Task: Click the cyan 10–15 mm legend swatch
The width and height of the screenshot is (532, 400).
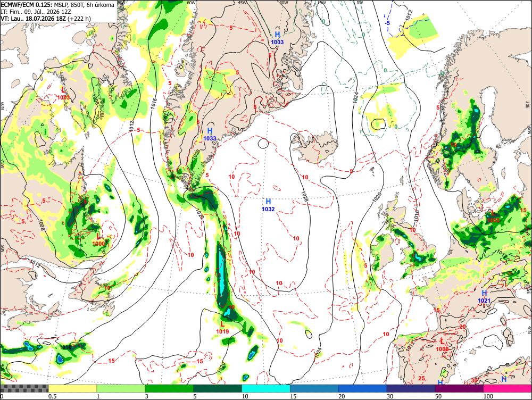Action: (265, 388)
